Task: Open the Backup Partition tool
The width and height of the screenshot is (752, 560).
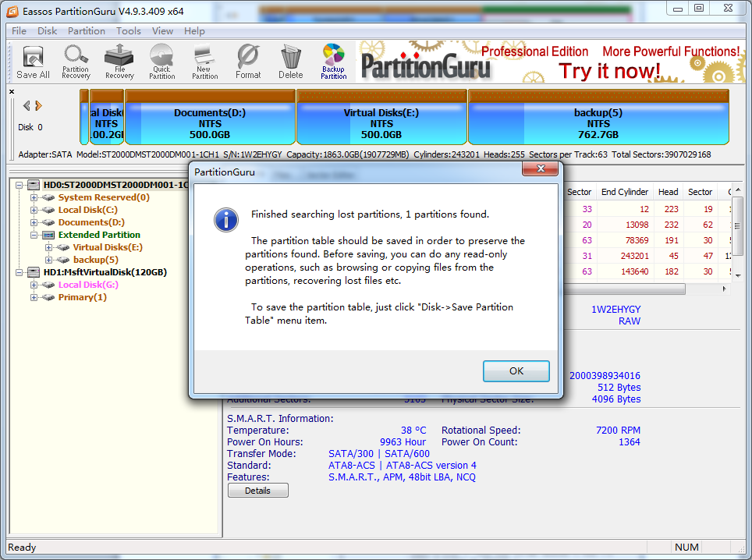Action: coord(333,62)
